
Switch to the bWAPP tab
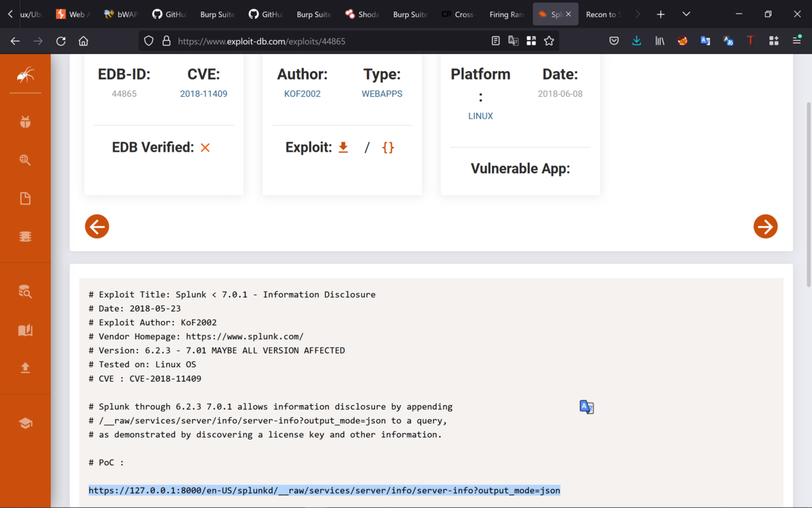120,14
